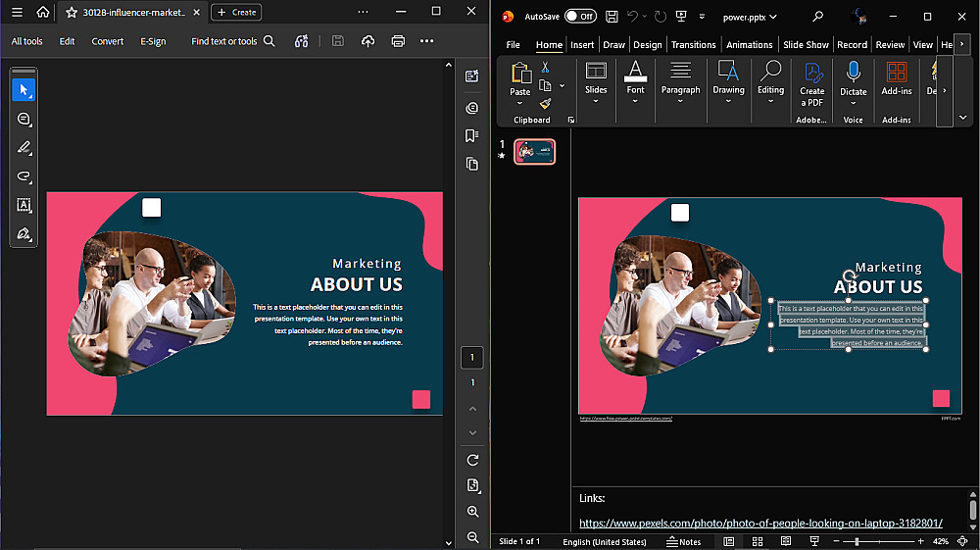This screenshot has height=550, width=980.
Task: Choose the comment tool in Acrobat toolbar
Action: (x=24, y=120)
